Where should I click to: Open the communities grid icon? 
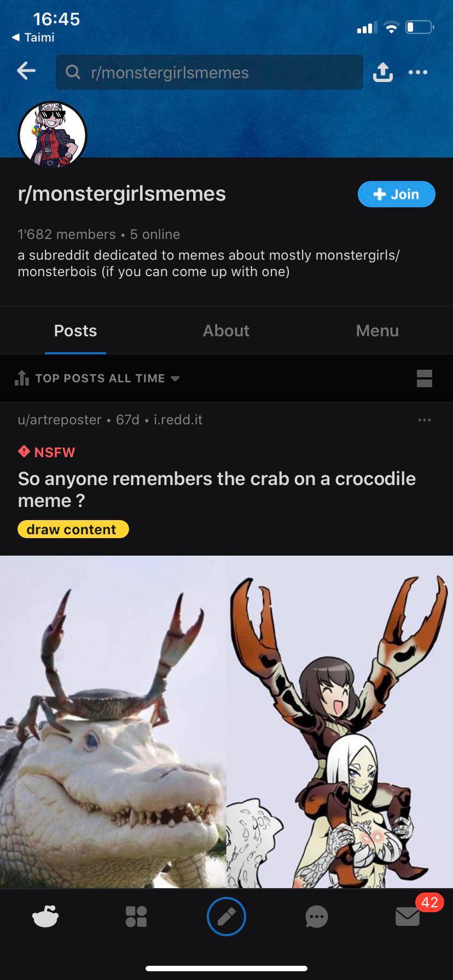[x=136, y=917]
